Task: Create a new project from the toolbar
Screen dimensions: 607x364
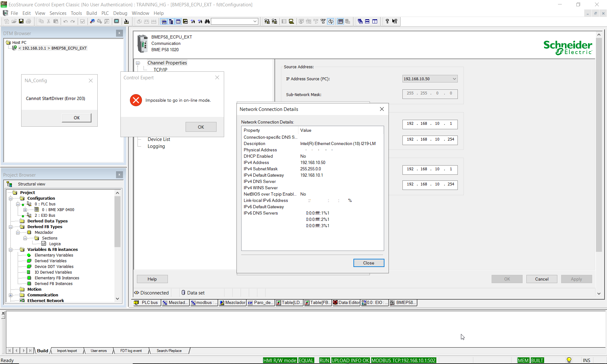Action: coord(7,21)
